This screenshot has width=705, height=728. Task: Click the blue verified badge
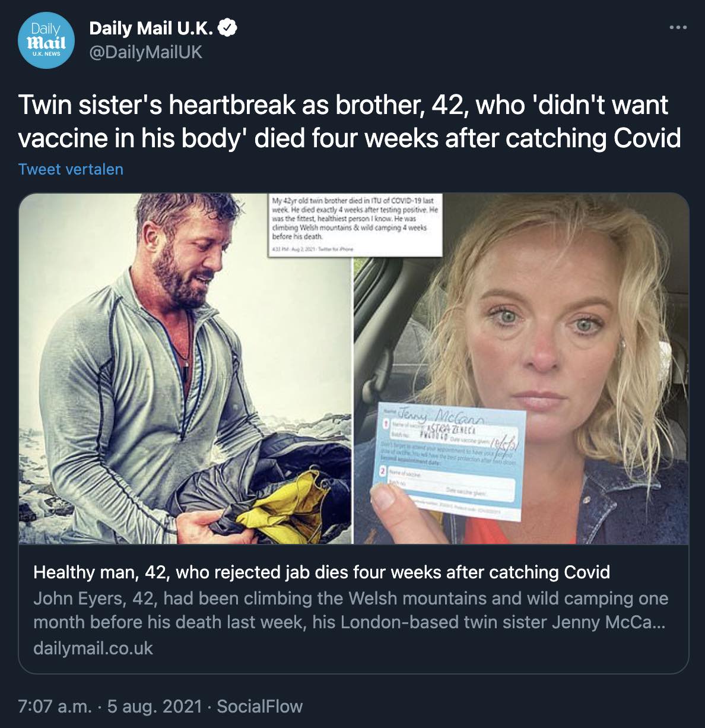point(228,28)
